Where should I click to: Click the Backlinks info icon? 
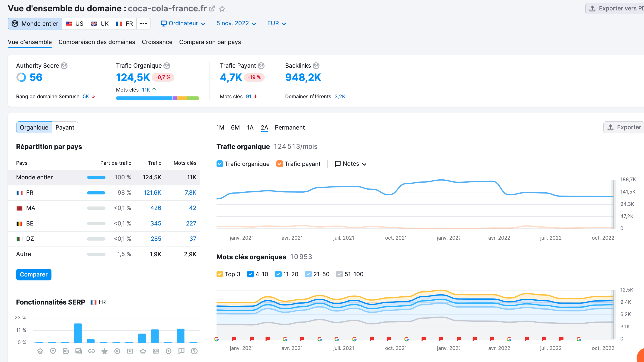(x=315, y=66)
